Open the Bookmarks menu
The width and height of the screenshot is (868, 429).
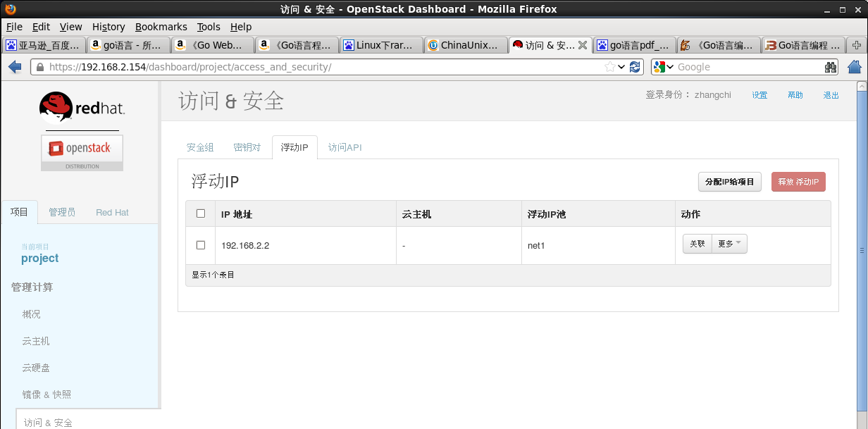coord(161,26)
